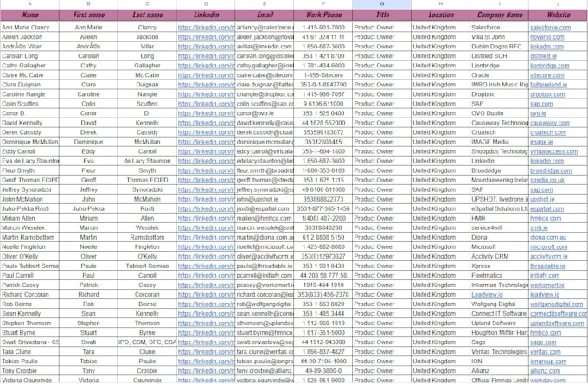Screen dimensions: 588x384
Task: Select the 'Dublin Dogos RFC' company cell
Action: pyautogui.click(x=499, y=47)
